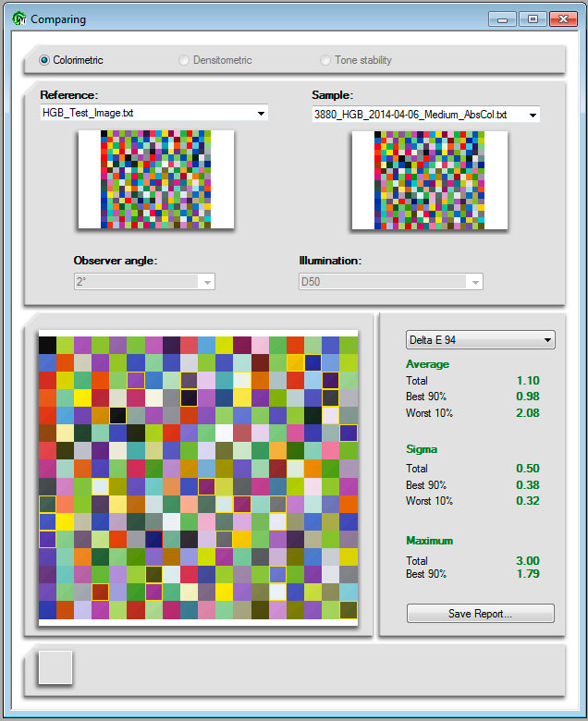The image size is (588, 721).
Task: Switch to the Tone stability option
Action: click(x=325, y=60)
